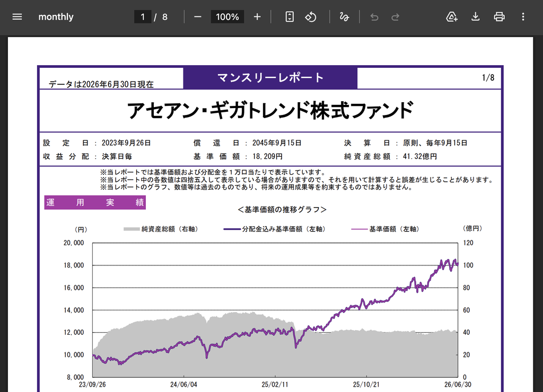Select net assets 41.32億円

420,156
